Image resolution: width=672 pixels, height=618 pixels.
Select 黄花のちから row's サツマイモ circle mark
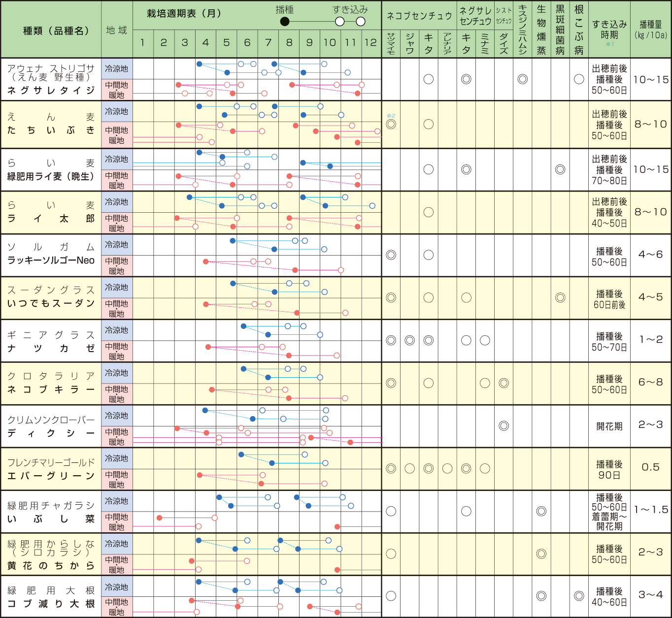pyautogui.click(x=391, y=553)
